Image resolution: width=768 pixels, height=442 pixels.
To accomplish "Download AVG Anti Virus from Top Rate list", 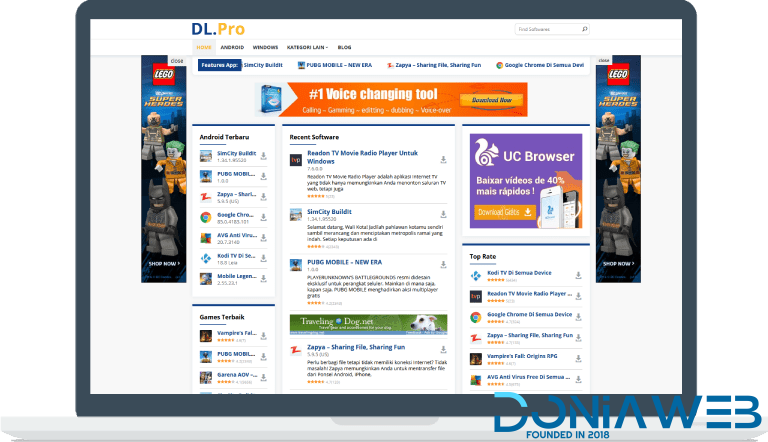I will tap(578, 379).
